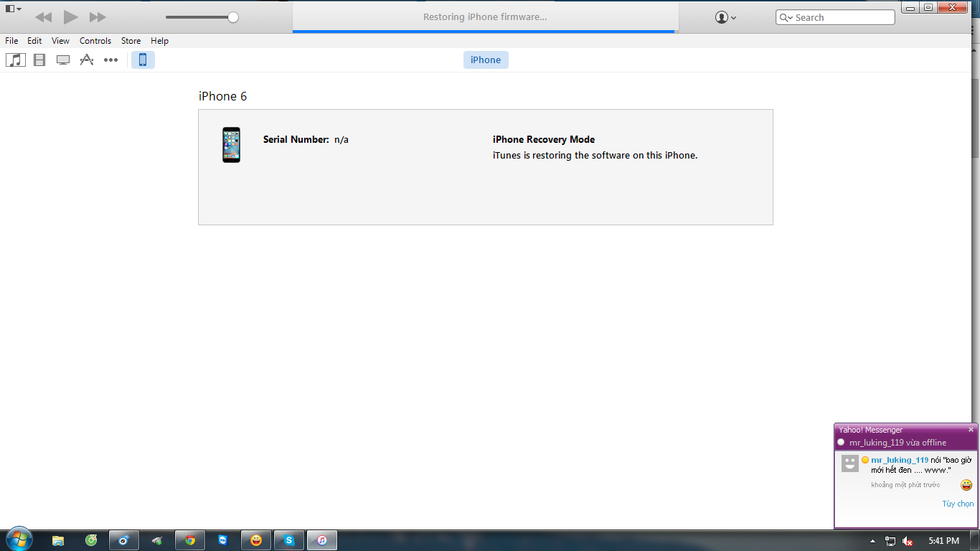Show more media types (three dots)

pos(110,60)
